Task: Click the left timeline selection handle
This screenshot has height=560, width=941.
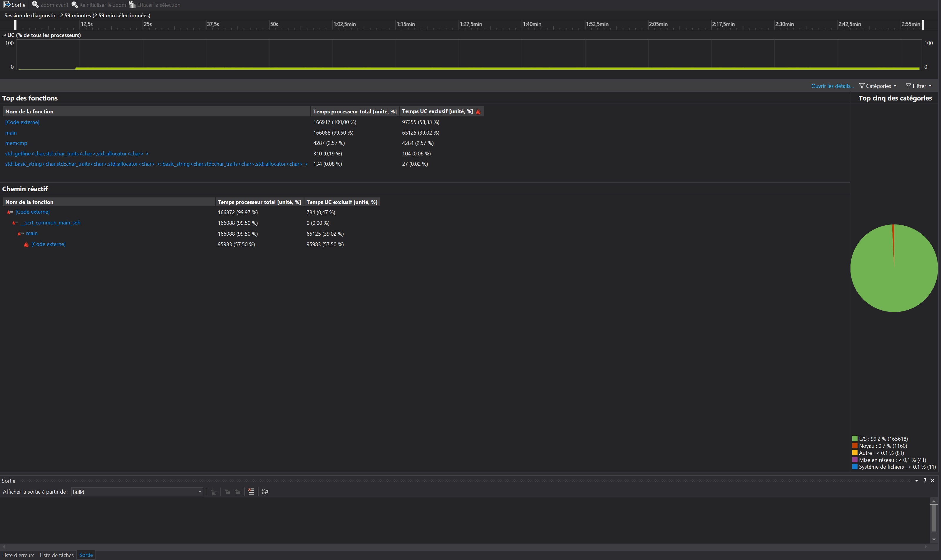Action: [15, 25]
